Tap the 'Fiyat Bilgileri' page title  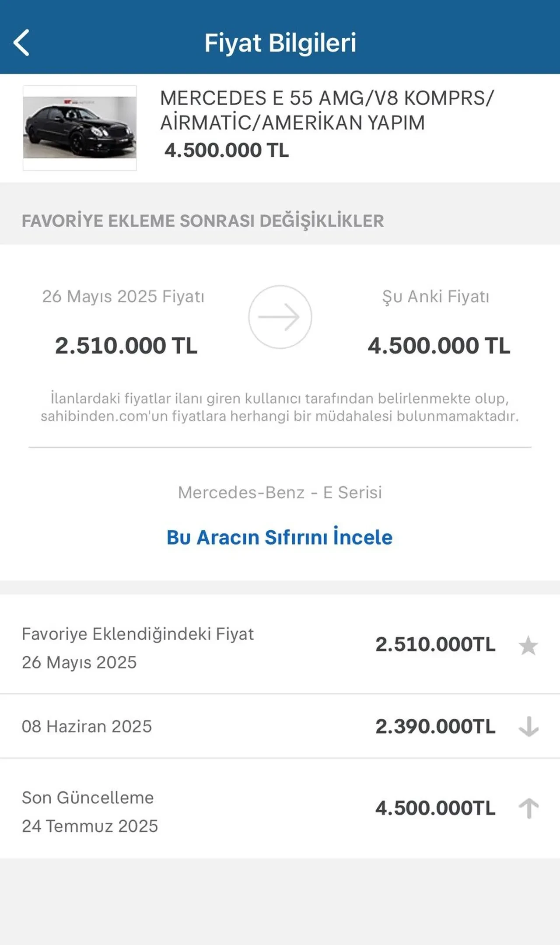tap(280, 43)
